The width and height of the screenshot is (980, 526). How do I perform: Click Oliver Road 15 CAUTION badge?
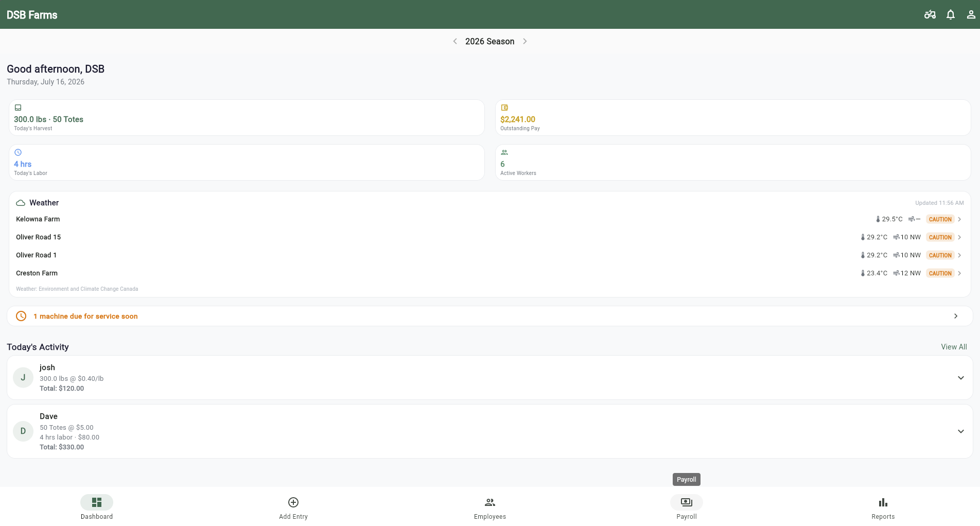(x=940, y=237)
